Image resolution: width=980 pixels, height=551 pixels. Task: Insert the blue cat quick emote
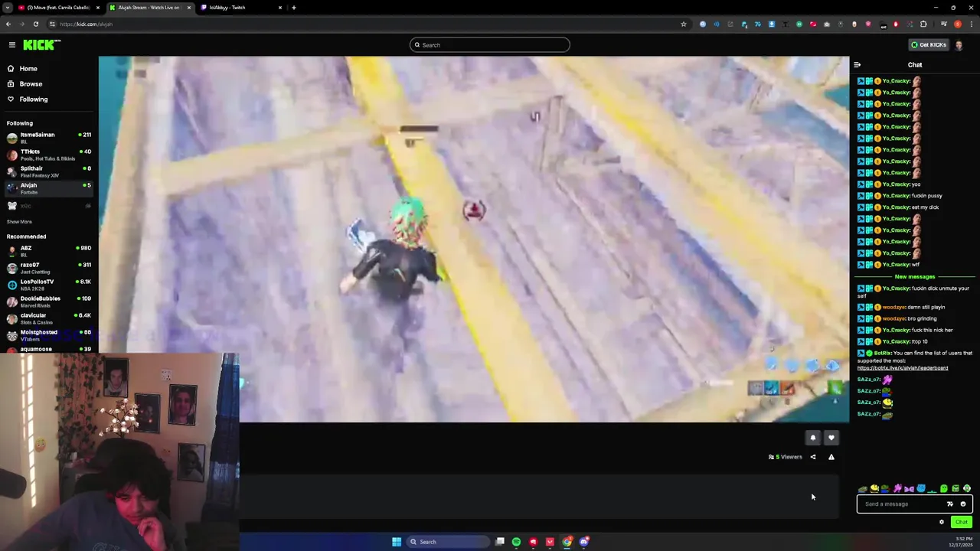click(x=921, y=487)
